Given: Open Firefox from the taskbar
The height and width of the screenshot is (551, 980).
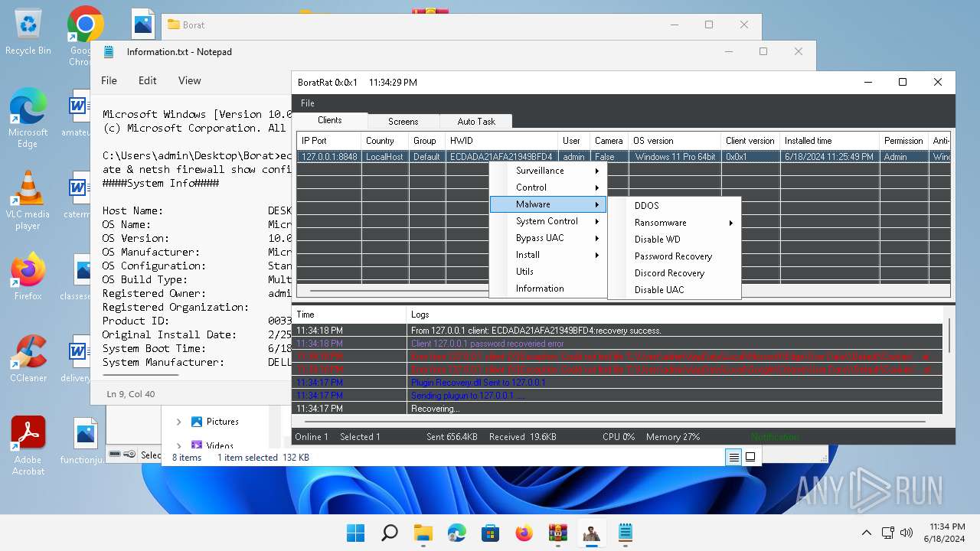Looking at the screenshot, I should [x=524, y=533].
